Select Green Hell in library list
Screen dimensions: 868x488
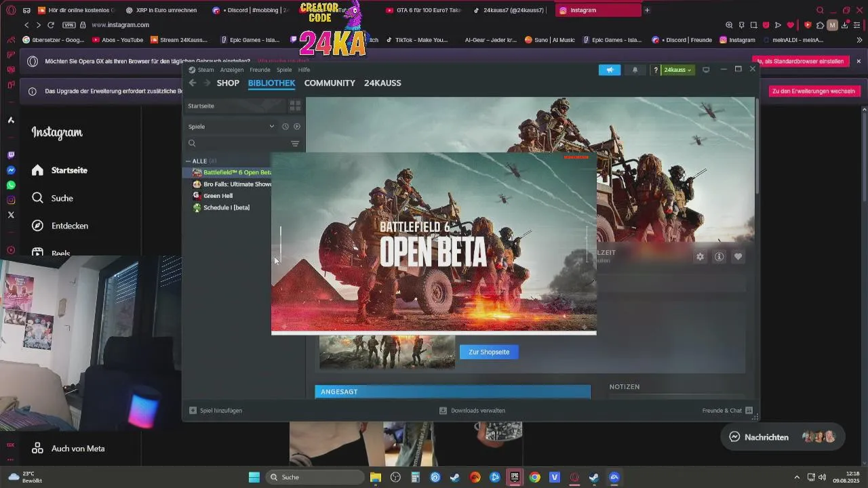coord(212,195)
